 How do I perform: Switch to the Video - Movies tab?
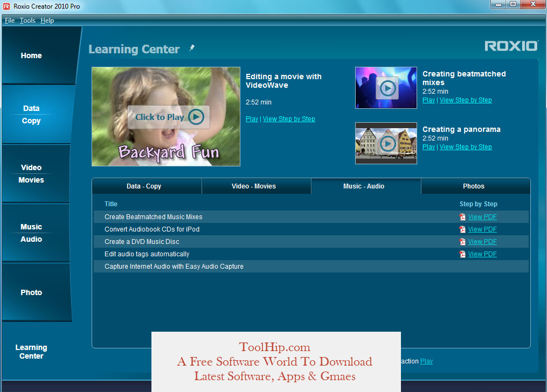(257, 186)
